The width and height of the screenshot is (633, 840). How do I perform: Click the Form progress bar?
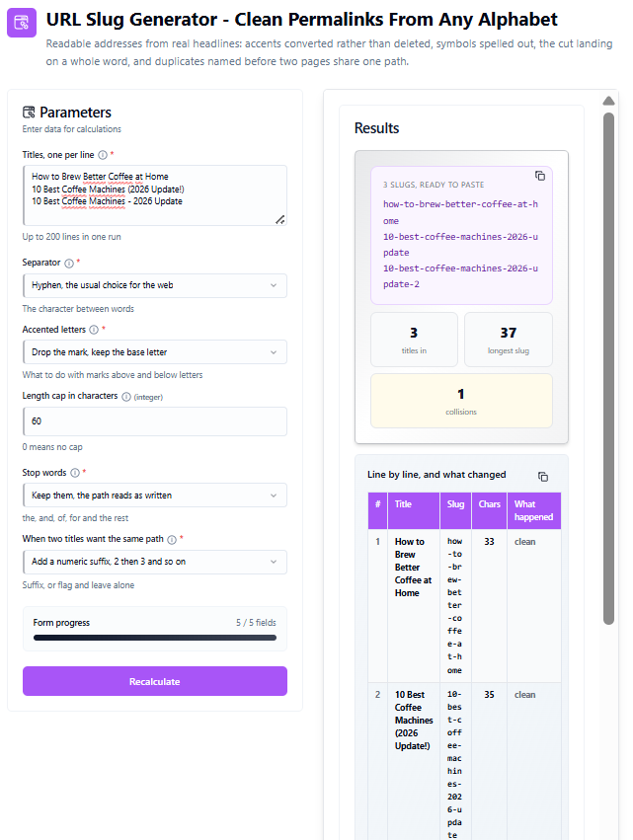(x=155, y=638)
